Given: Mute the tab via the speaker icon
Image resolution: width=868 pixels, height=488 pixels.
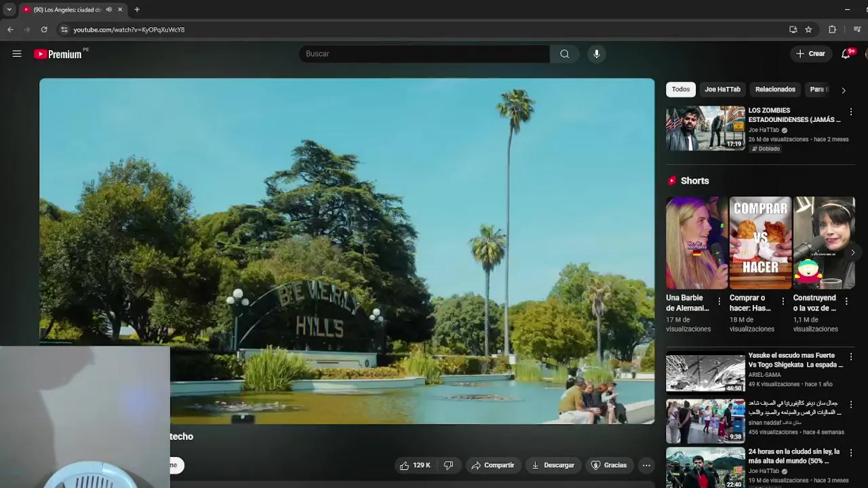Looking at the screenshot, I should click(108, 9).
